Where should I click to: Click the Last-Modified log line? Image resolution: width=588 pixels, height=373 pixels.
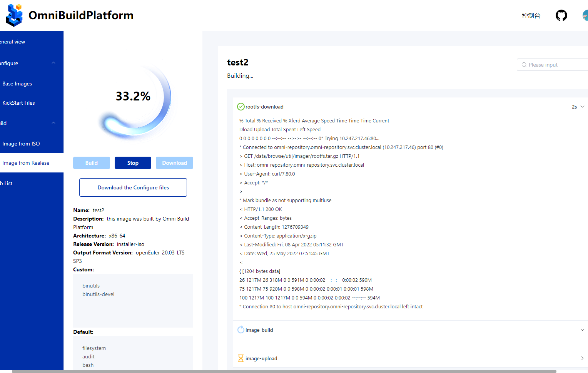pos(291,245)
